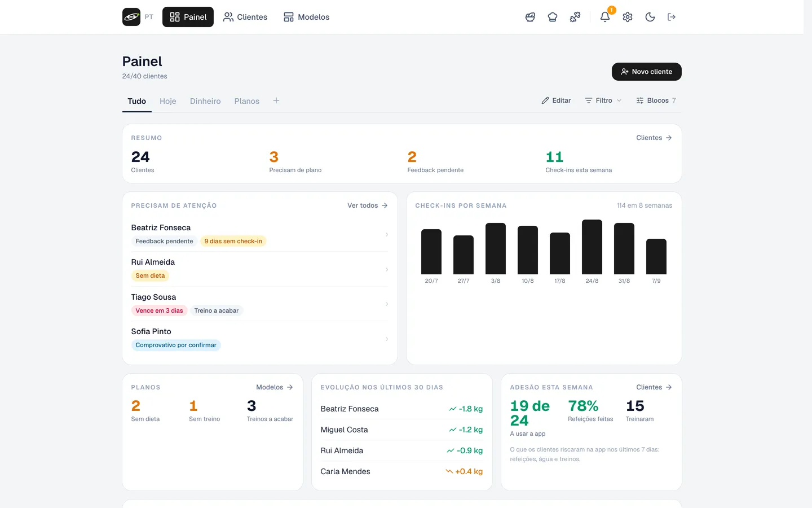Click the Editar pencil button
812x508 pixels.
557,100
